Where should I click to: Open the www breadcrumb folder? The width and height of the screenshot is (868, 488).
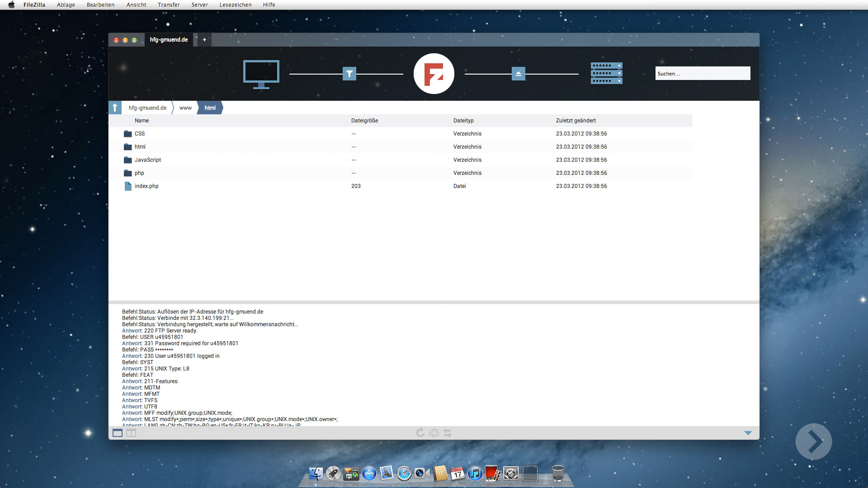click(185, 108)
